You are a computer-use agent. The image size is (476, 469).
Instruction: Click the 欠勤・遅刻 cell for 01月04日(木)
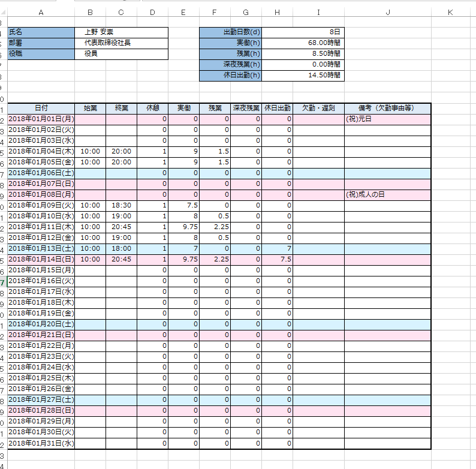(x=318, y=152)
